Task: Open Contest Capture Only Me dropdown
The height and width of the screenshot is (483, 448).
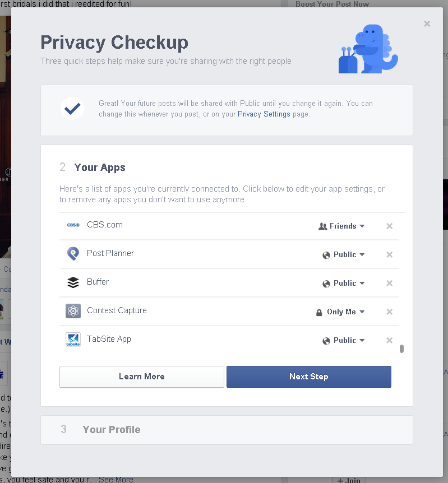Action: (x=340, y=312)
